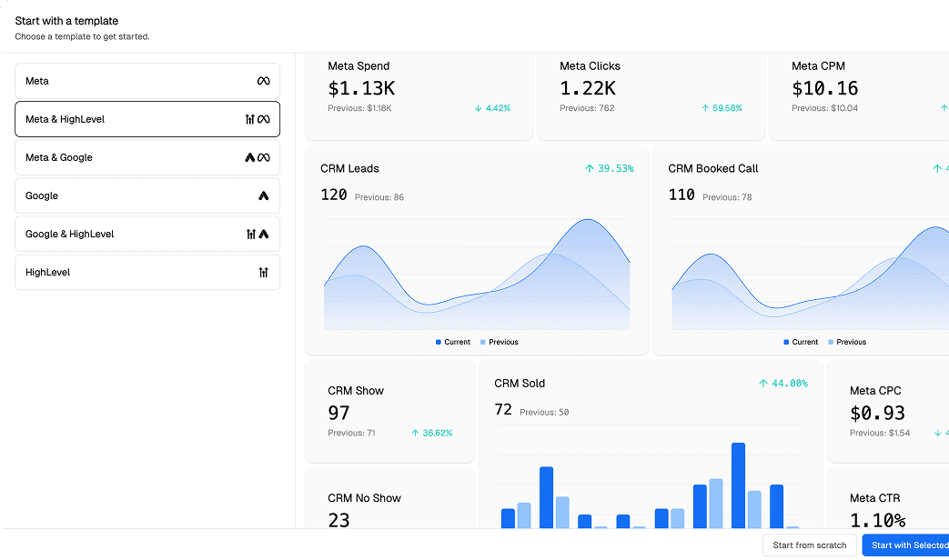Click the HighLevel icon in Google & HighLevel row
949x560 pixels.
[251, 234]
